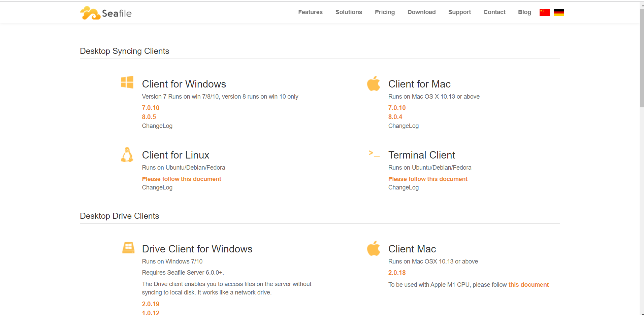
Task: Click the 'Drive Client for Windows' heading
Action: click(197, 249)
